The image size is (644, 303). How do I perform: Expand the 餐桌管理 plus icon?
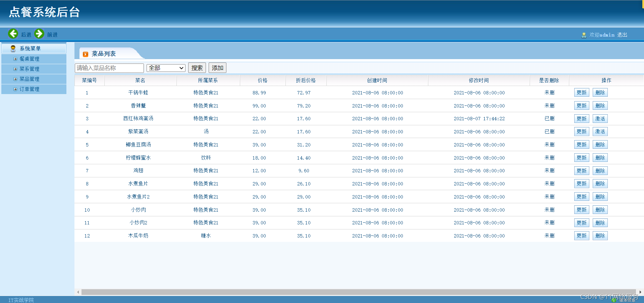(x=15, y=59)
